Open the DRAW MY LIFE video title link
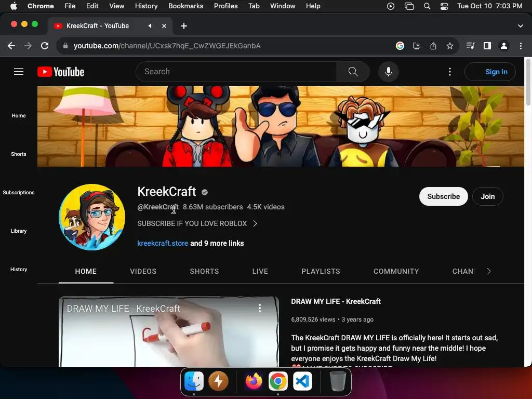 tap(336, 301)
